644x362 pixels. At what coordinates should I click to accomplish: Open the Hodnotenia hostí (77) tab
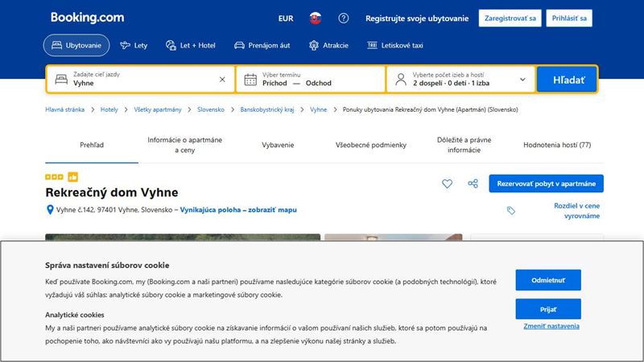point(557,145)
